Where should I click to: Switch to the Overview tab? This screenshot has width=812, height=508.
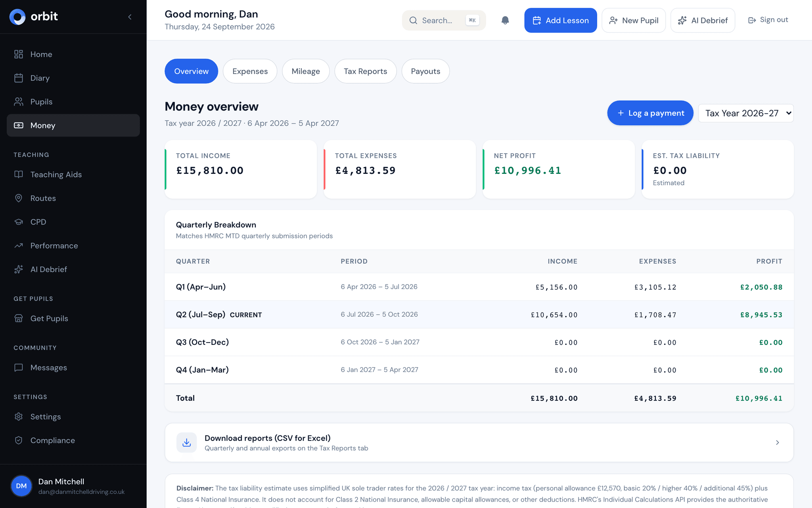pyautogui.click(x=192, y=71)
